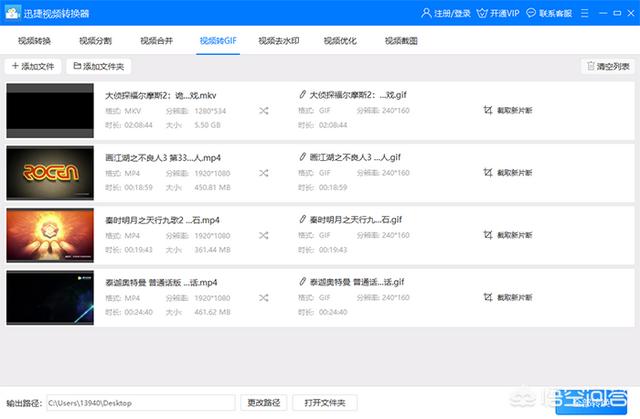Click 更改路径 to change output path
The image size is (640, 419).
pos(264,403)
